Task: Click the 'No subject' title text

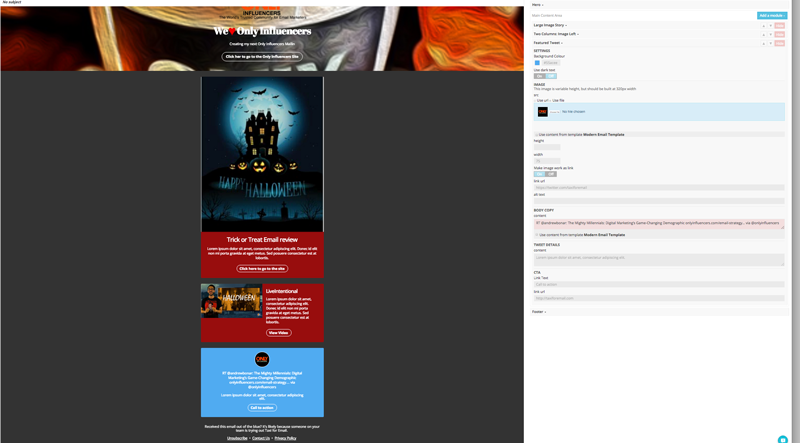Action: [12, 2]
